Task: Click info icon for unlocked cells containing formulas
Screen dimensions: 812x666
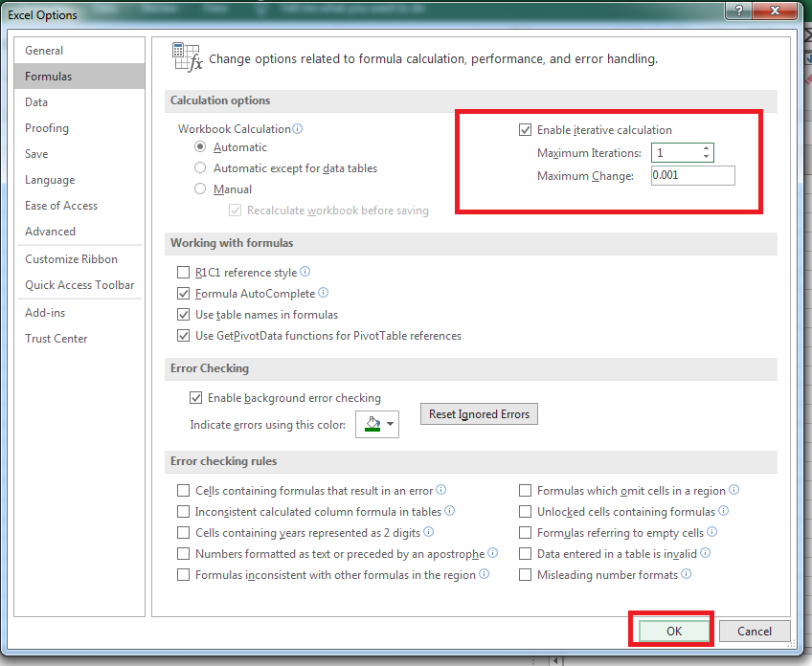Action: [724, 511]
